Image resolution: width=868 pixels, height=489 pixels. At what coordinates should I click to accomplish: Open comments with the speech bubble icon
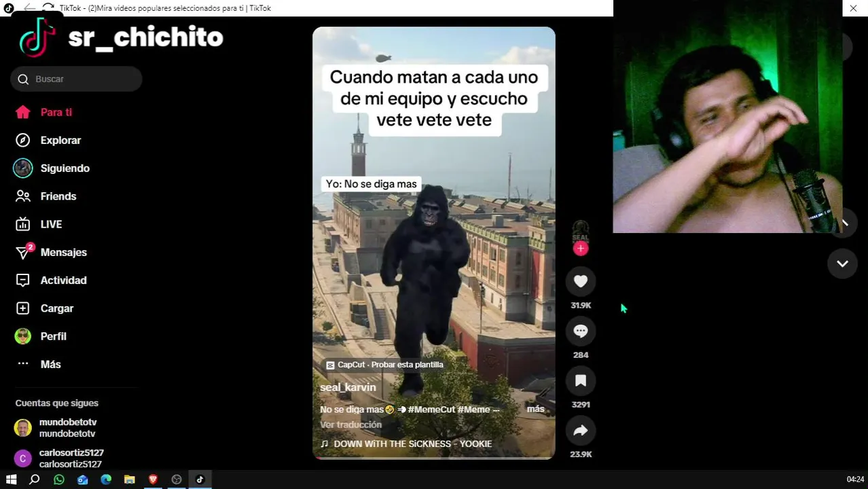[581, 331]
